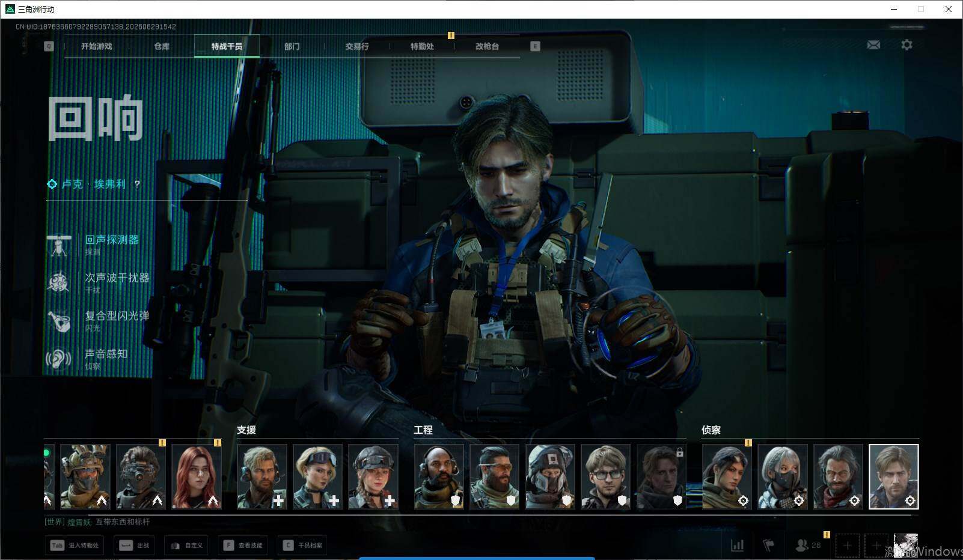
Task: Open the statistics bar chart icon
Action: click(737, 545)
